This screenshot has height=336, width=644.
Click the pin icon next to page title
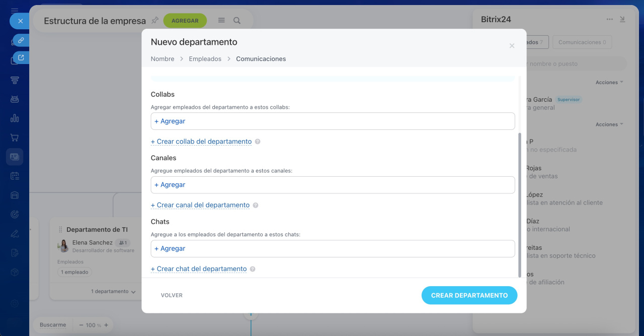[x=155, y=21]
